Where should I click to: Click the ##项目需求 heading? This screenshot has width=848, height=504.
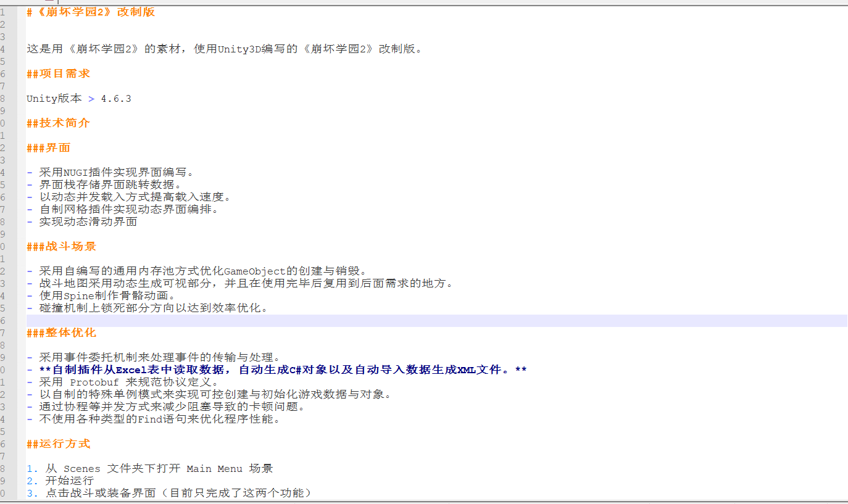coord(59,73)
